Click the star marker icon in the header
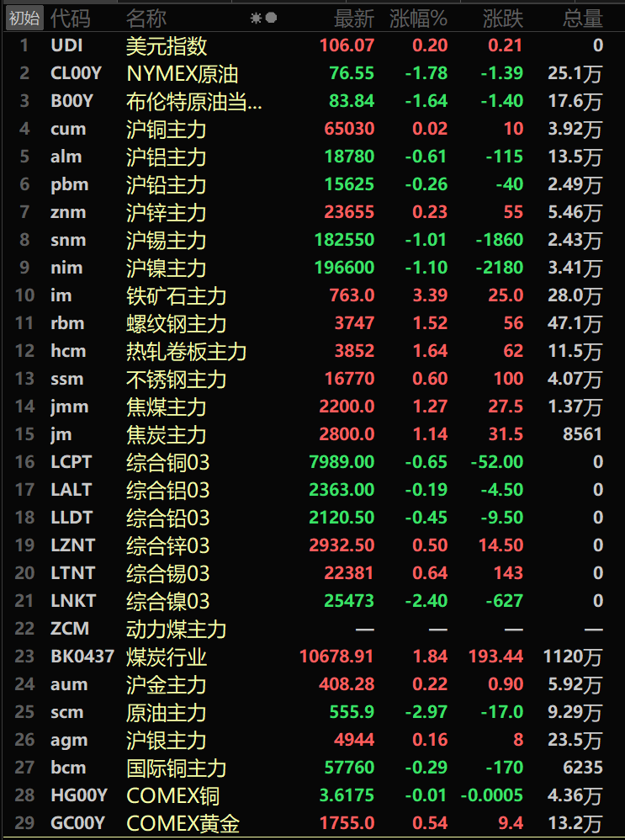Image resolution: width=625 pixels, height=840 pixels. point(256,19)
